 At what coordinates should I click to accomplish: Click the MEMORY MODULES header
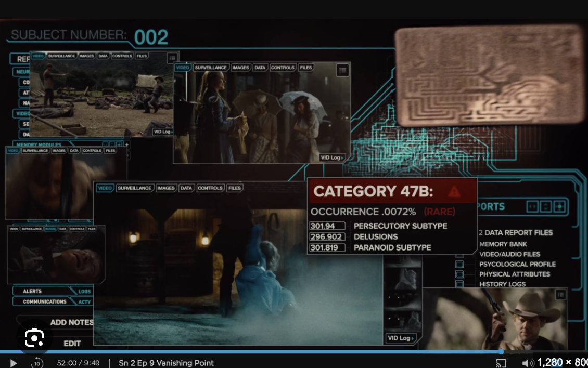39,144
